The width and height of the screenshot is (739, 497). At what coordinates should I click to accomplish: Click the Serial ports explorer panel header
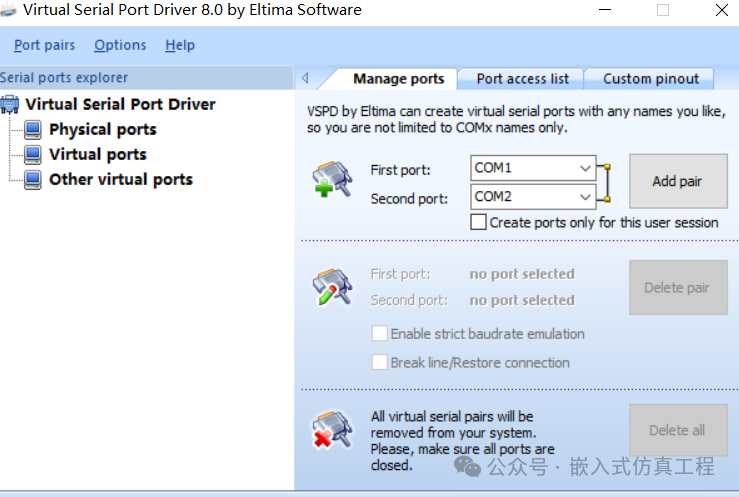click(x=146, y=77)
